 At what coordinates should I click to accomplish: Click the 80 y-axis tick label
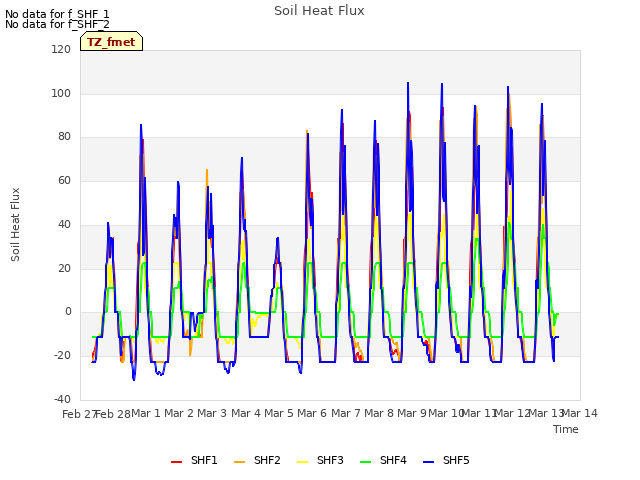click(x=64, y=137)
